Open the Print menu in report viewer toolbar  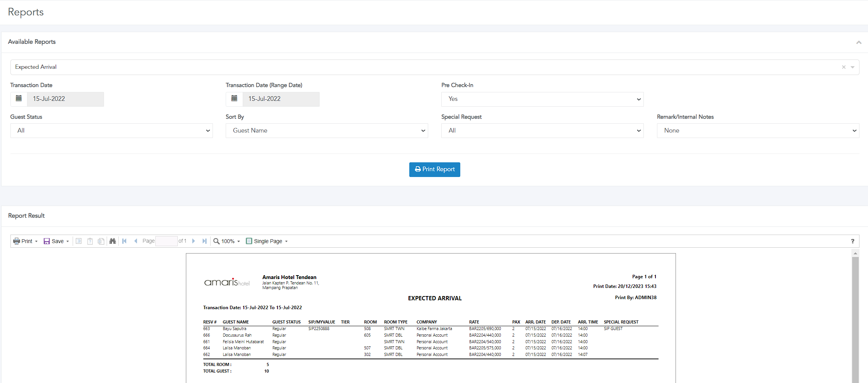[x=26, y=241]
